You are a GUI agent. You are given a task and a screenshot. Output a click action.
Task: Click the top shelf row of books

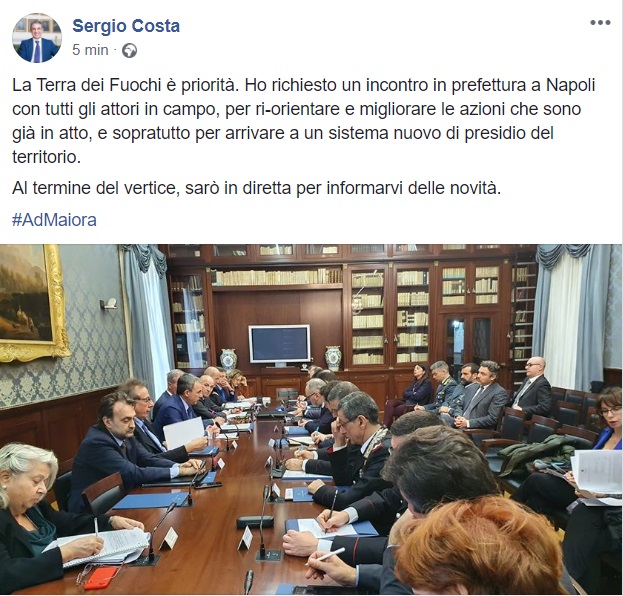tap(277, 277)
